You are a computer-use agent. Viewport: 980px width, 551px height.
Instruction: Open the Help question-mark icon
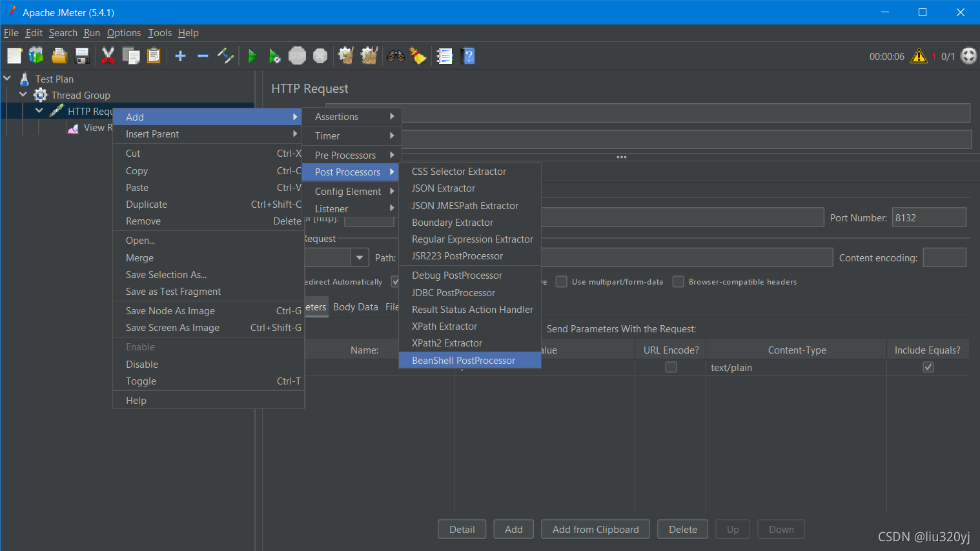[469, 56]
